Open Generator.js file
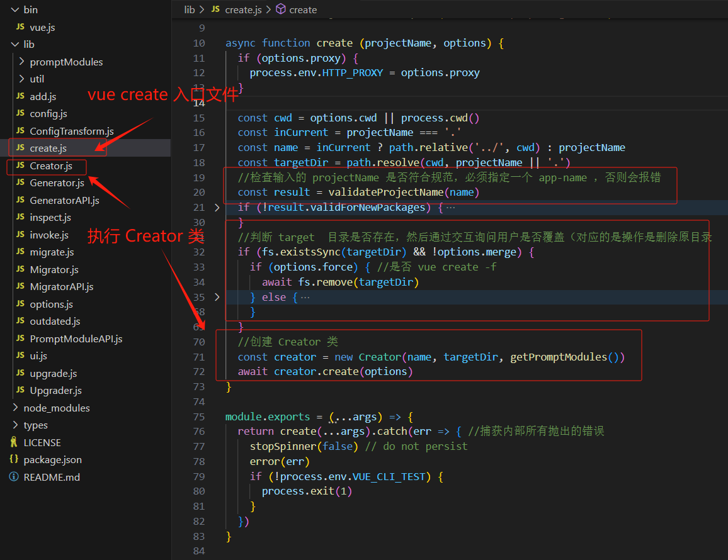This screenshot has height=560, width=728. coord(57,183)
